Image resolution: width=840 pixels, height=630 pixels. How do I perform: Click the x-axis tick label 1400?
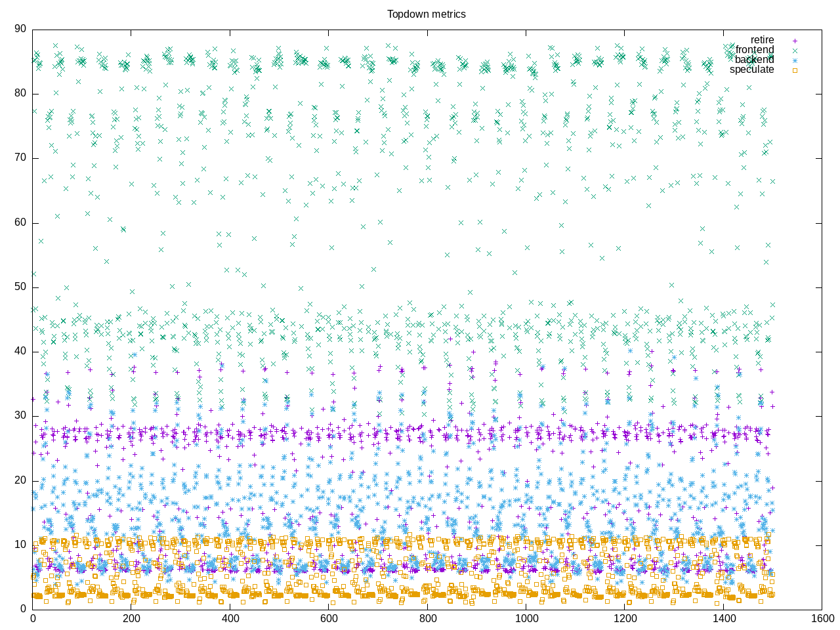(724, 618)
